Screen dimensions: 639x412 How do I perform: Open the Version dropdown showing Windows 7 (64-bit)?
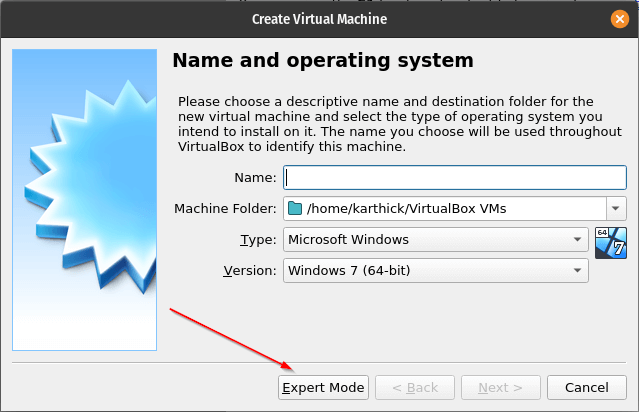pos(436,270)
